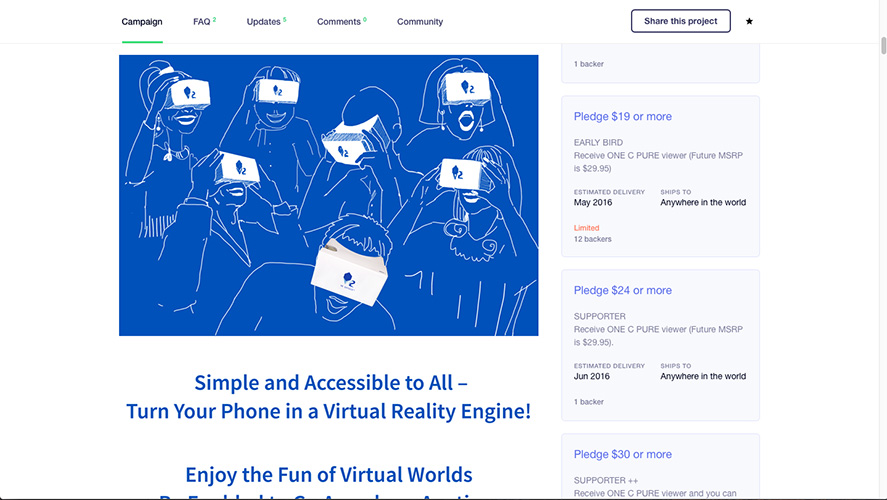887x500 pixels.
Task: Click the Turn Your Phone in a Virtual Reality Engine heading
Action: pos(329,411)
